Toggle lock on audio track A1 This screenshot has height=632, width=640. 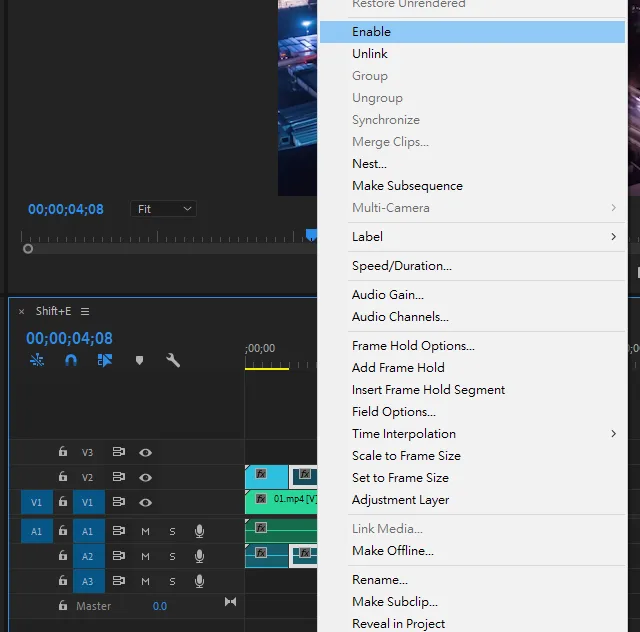(x=62, y=530)
